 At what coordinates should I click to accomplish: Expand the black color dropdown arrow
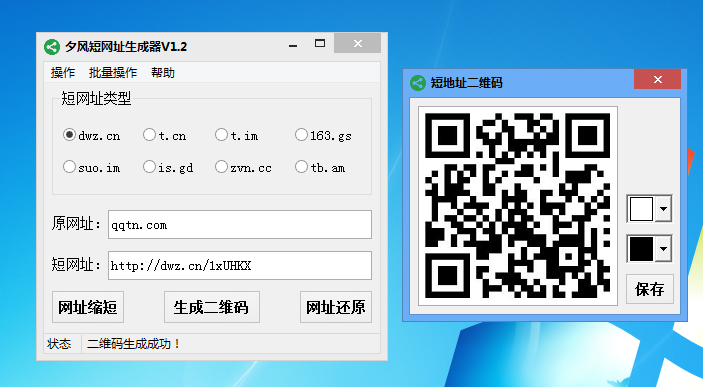(663, 249)
